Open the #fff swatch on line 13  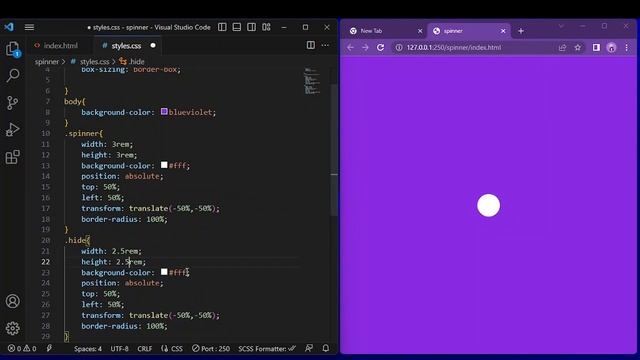[x=164, y=165]
